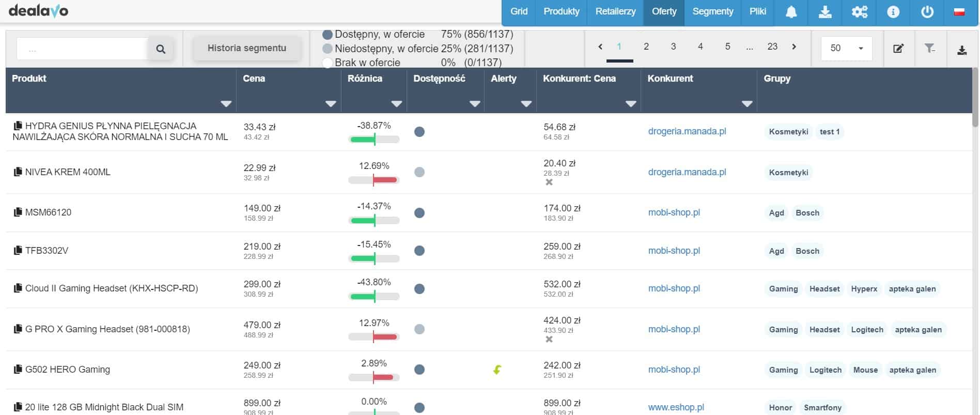The image size is (980, 415).
Task: Open the drogeria.manada.pl link for NIVEA KREM
Action: 687,172
